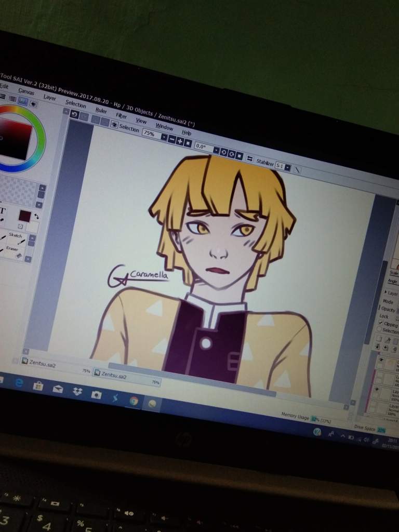Open the Layer menu

tap(50, 98)
